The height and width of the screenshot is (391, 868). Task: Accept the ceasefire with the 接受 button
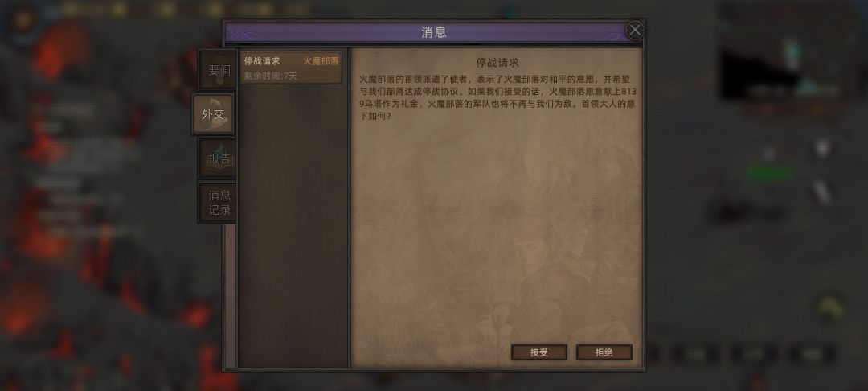(x=538, y=353)
